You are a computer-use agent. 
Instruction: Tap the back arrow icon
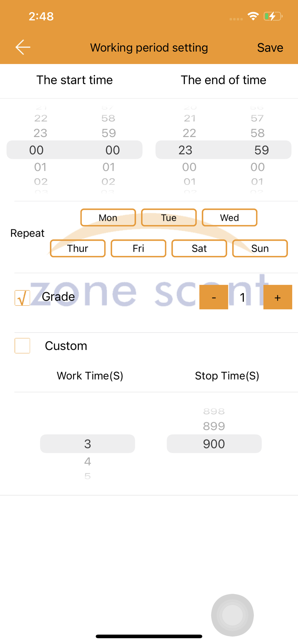click(x=23, y=47)
